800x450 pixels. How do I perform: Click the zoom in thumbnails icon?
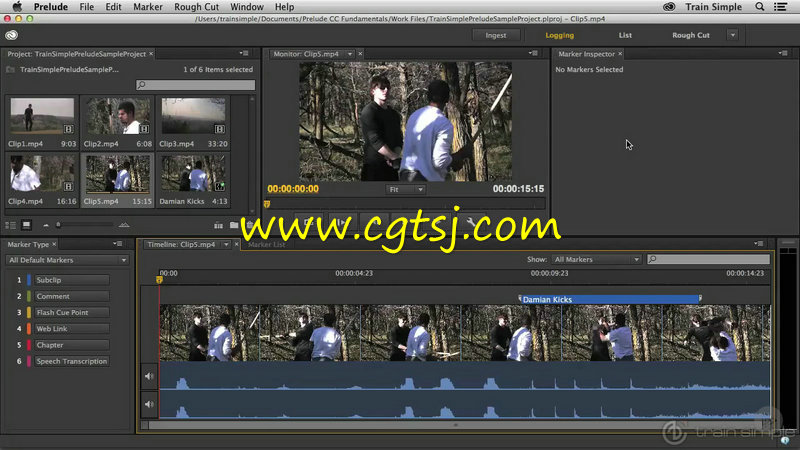click(x=124, y=224)
